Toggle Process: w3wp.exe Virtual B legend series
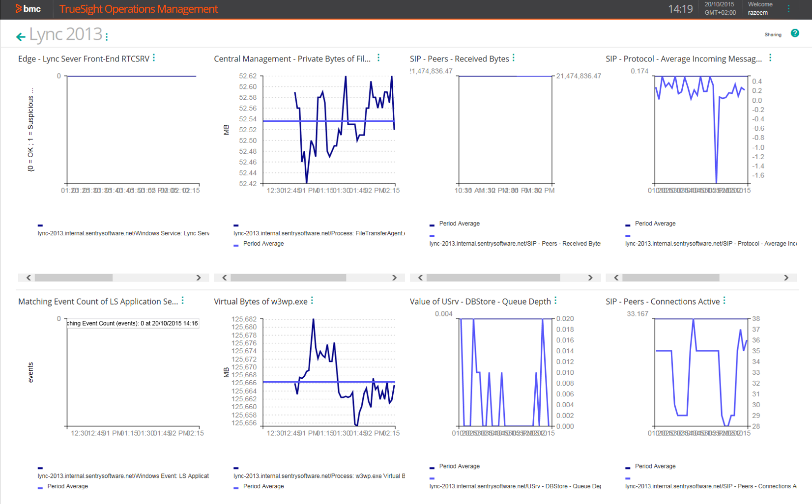 [319, 476]
